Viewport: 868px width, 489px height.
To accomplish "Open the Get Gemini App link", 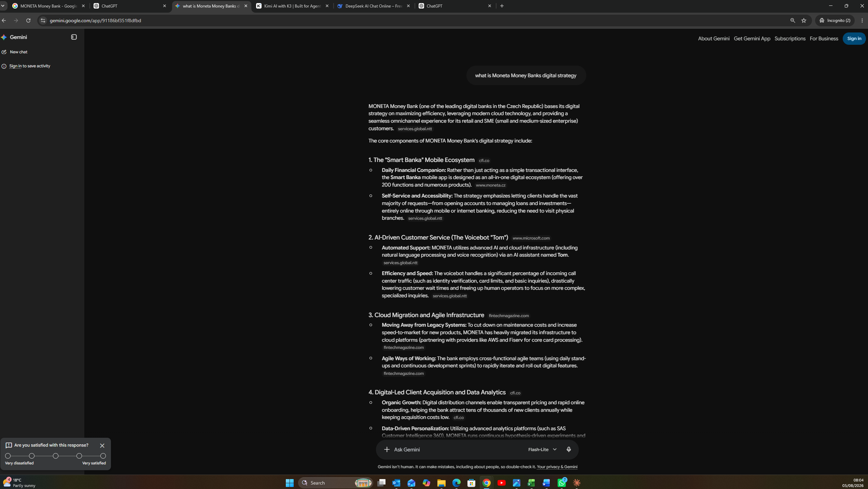I will (x=752, y=39).
